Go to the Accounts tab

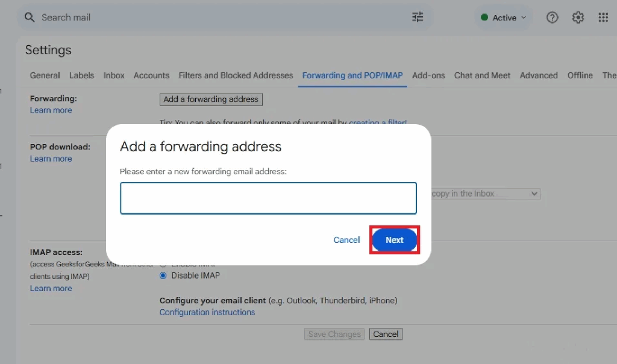151,75
